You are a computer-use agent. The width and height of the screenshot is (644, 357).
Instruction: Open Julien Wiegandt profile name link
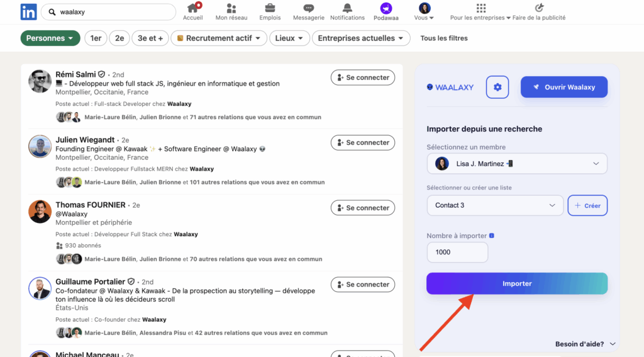coord(85,140)
